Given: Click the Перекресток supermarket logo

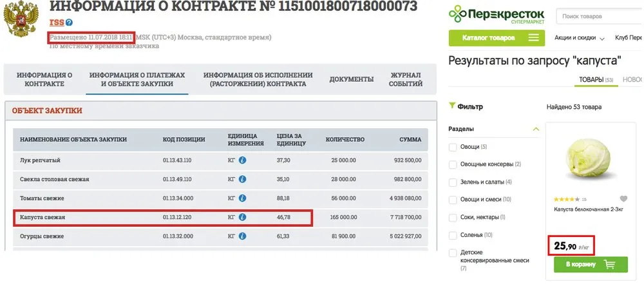Looking at the screenshot, I should click(x=497, y=15).
